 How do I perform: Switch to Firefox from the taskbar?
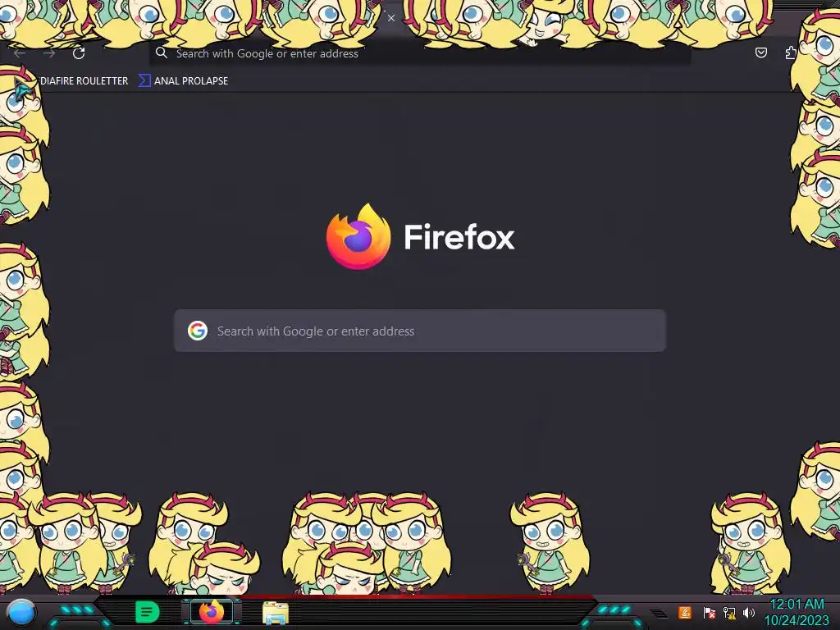[212, 612]
